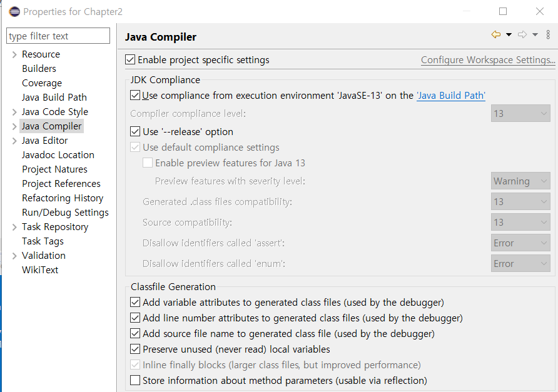Toggle Enable project specific settings
This screenshot has height=392, width=558.
[x=130, y=60]
